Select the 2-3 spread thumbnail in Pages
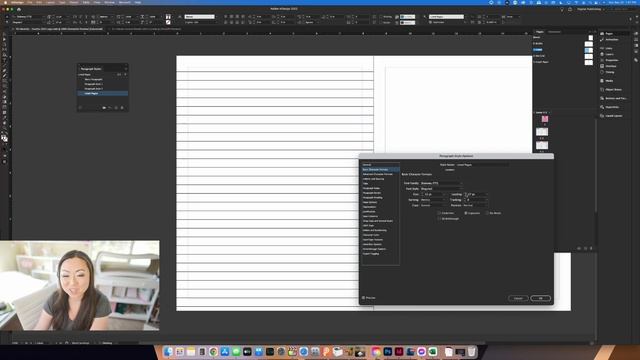This screenshot has width=640, height=360. (542, 132)
